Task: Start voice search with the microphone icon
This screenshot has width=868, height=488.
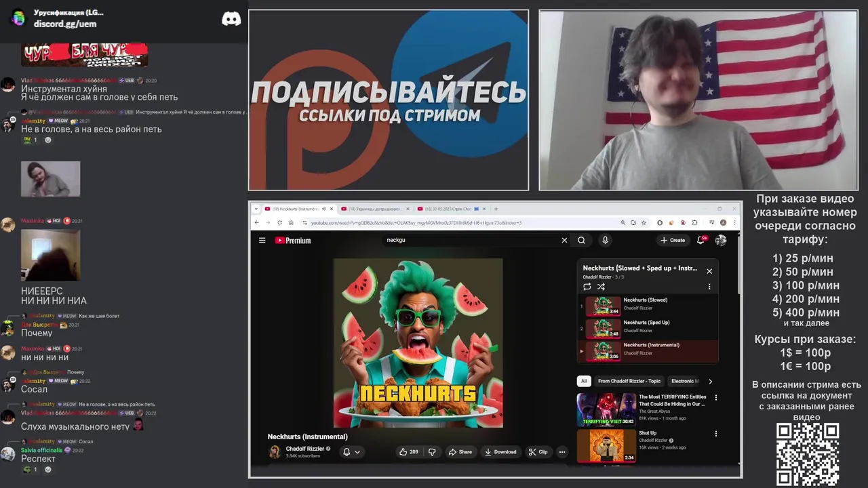Action: click(x=605, y=240)
